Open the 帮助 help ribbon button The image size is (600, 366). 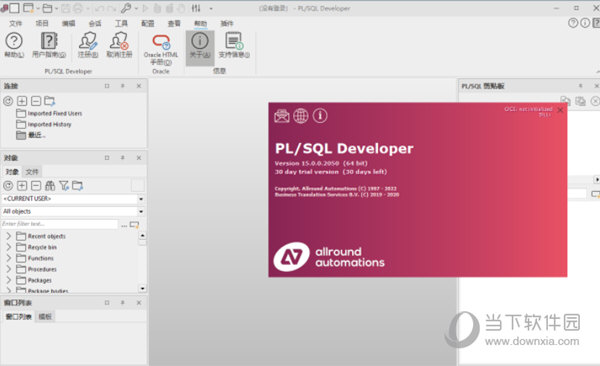click(14, 45)
